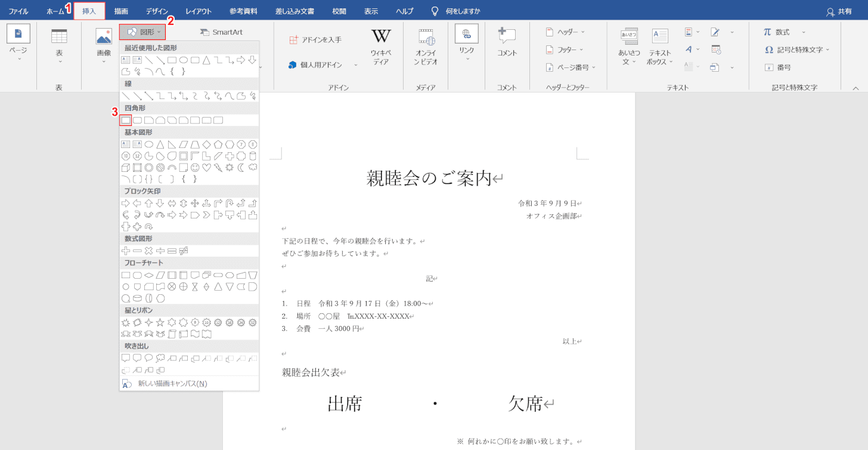Pick the double-headed arrow line under 線
This screenshot has height=450, width=868.
tap(149, 96)
